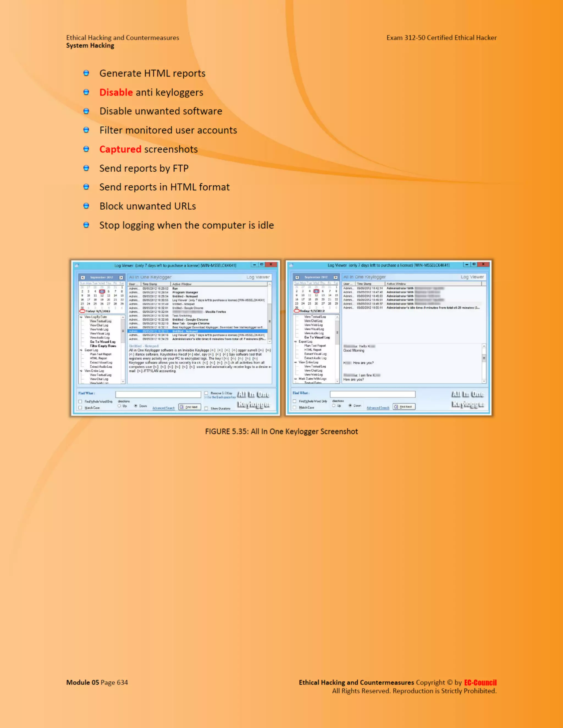Click the Find What field in right window
This screenshot has height=728, width=563.
pyautogui.click(x=372, y=394)
